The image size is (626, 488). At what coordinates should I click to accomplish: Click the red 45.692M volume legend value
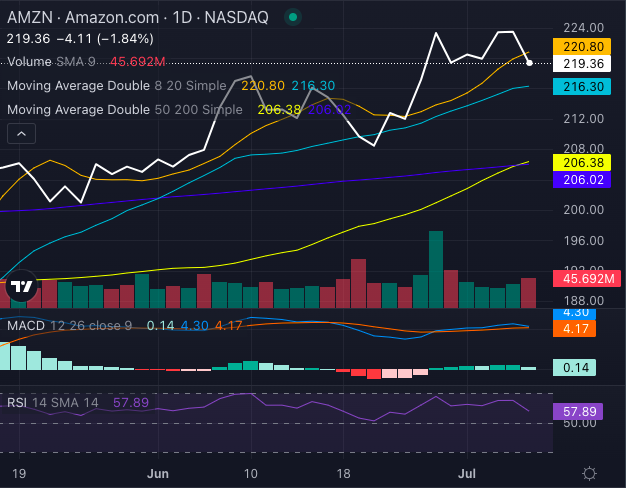pos(138,61)
